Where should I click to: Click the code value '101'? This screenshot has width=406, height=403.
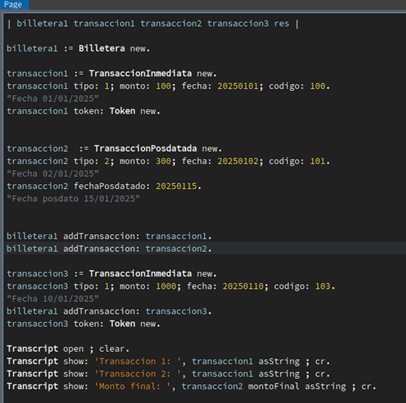coord(318,161)
